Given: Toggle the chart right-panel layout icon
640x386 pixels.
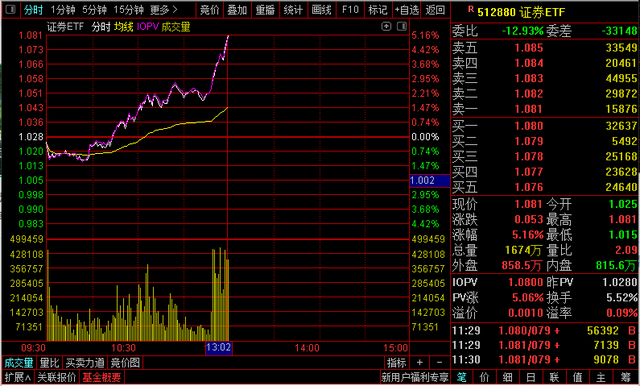Looking at the screenshot, I should click(402, 27).
